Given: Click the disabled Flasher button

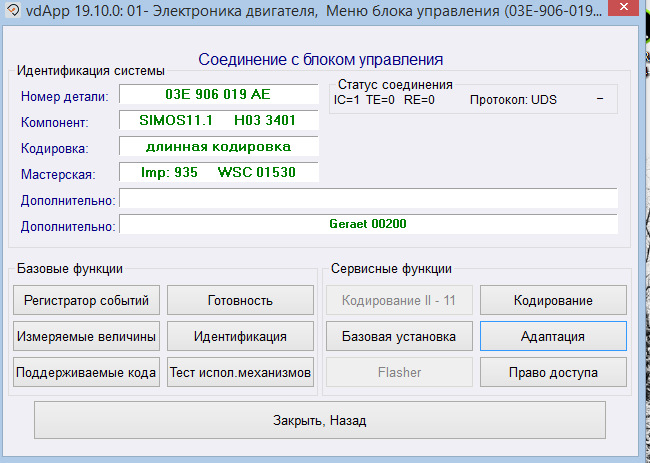Looking at the screenshot, I should click(399, 372).
